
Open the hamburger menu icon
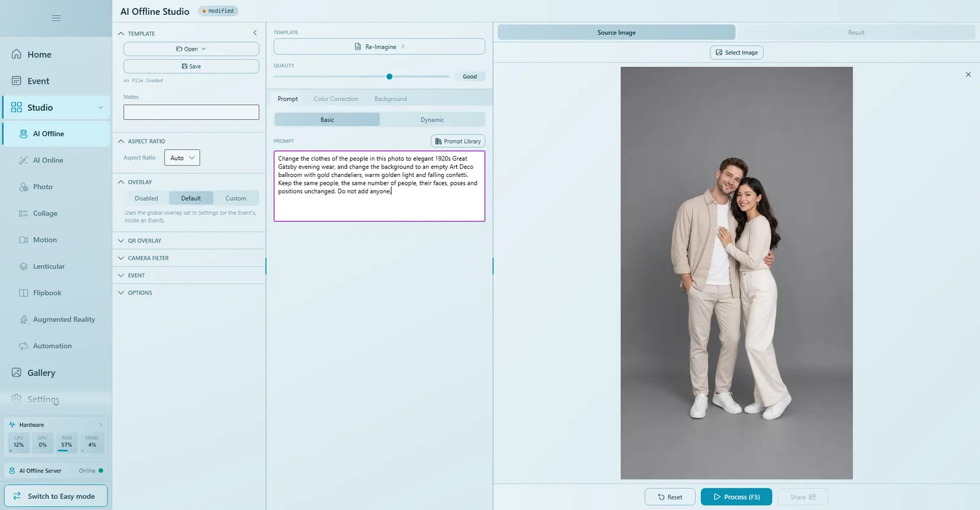(x=56, y=18)
